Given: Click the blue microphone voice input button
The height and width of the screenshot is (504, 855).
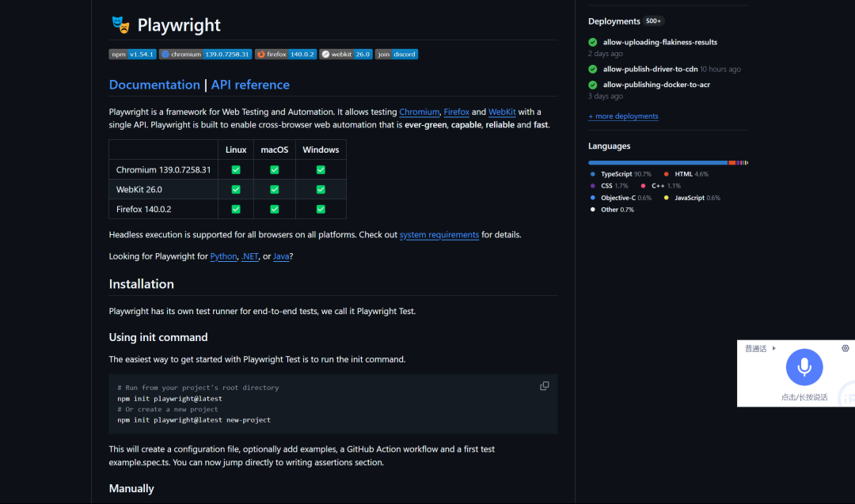Looking at the screenshot, I should (x=804, y=367).
